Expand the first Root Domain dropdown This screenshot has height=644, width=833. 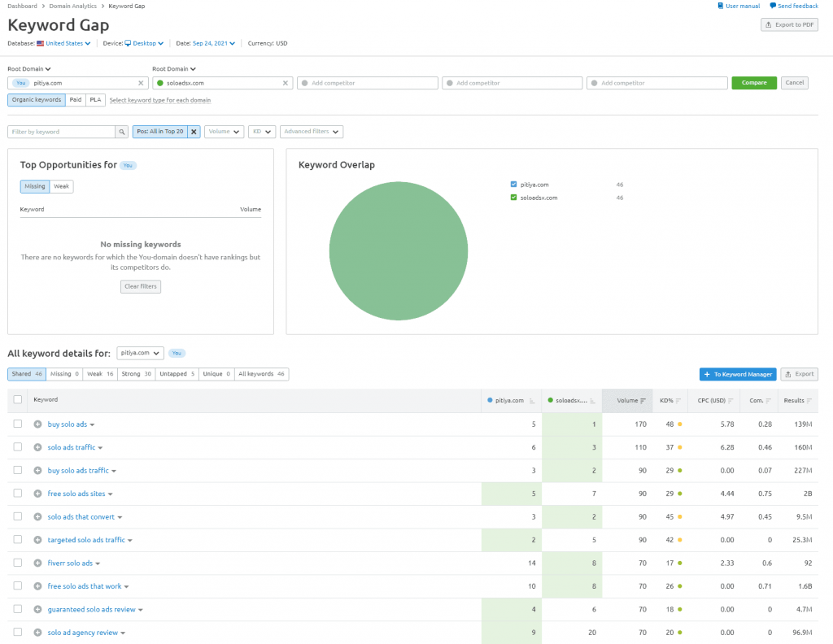29,69
